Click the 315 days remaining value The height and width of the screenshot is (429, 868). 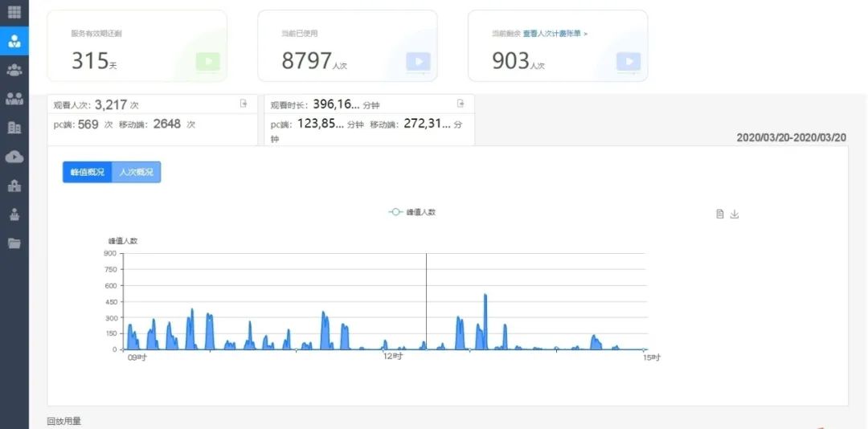[90, 60]
